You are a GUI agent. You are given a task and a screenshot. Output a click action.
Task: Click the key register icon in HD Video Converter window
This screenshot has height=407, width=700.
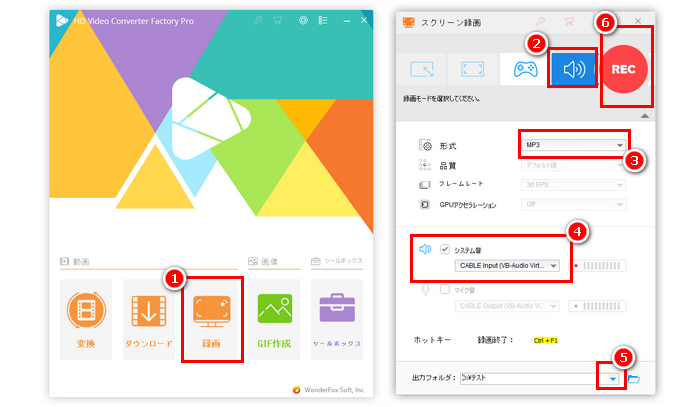pyautogui.click(x=258, y=21)
